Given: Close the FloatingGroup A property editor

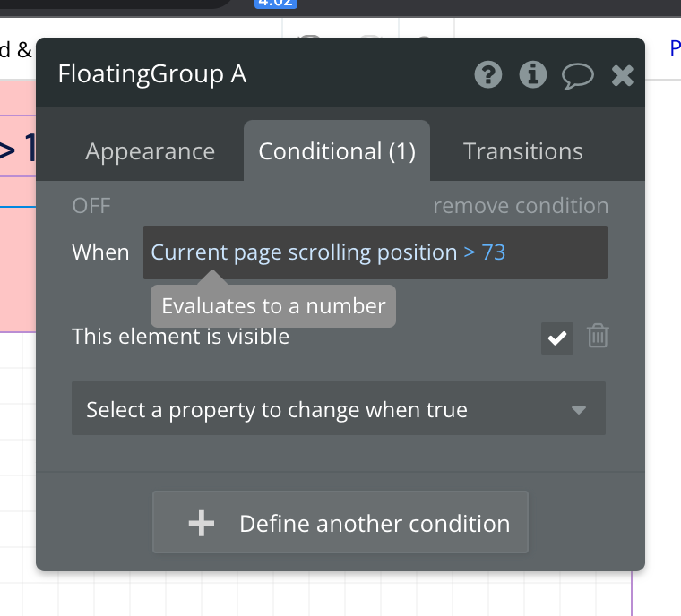Looking at the screenshot, I should [x=623, y=75].
